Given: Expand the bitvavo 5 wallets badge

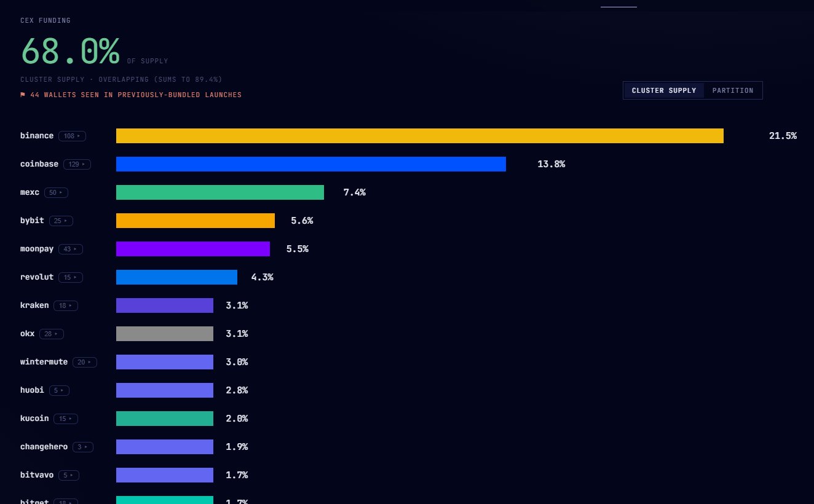Looking at the screenshot, I should tap(69, 475).
